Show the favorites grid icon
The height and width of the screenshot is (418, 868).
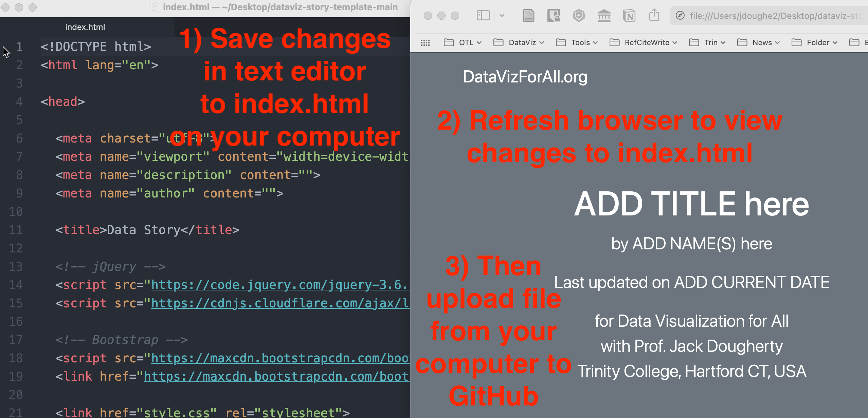pyautogui.click(x=425, y=43)
